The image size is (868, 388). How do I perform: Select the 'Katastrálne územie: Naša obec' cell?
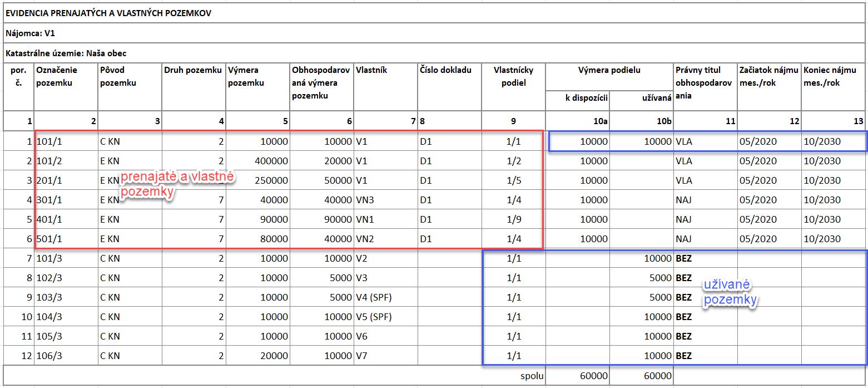pyautogui.click(x=66, y=53)
